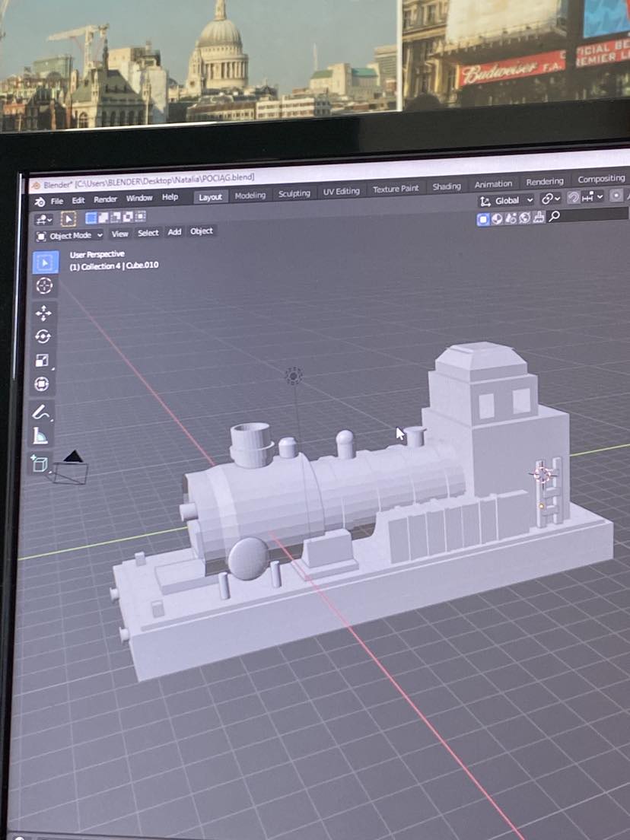Set selection mode to invert

tap(128, 216)
